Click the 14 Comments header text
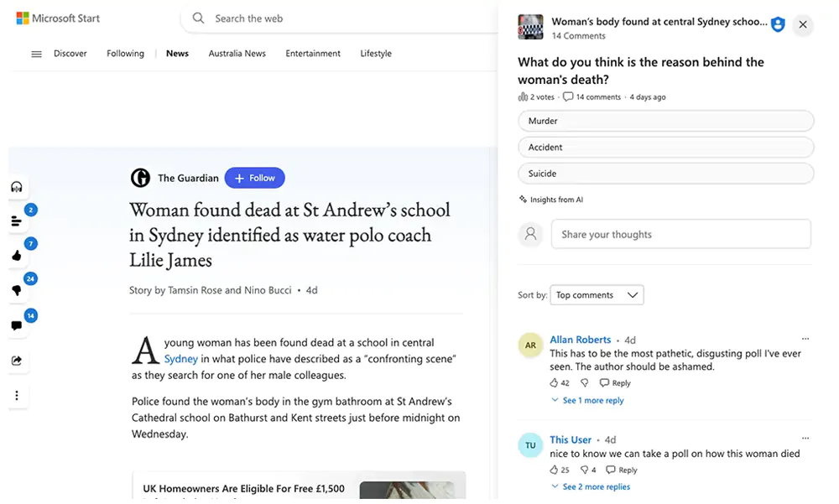The width and height of the screenshot is (839, 504). point(578,36)
